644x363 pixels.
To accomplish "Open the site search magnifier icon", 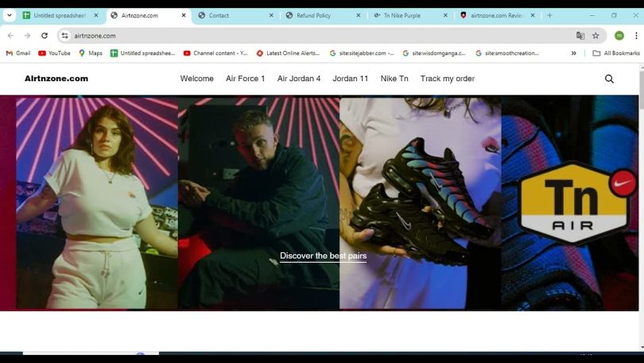I will coord(609,79).
